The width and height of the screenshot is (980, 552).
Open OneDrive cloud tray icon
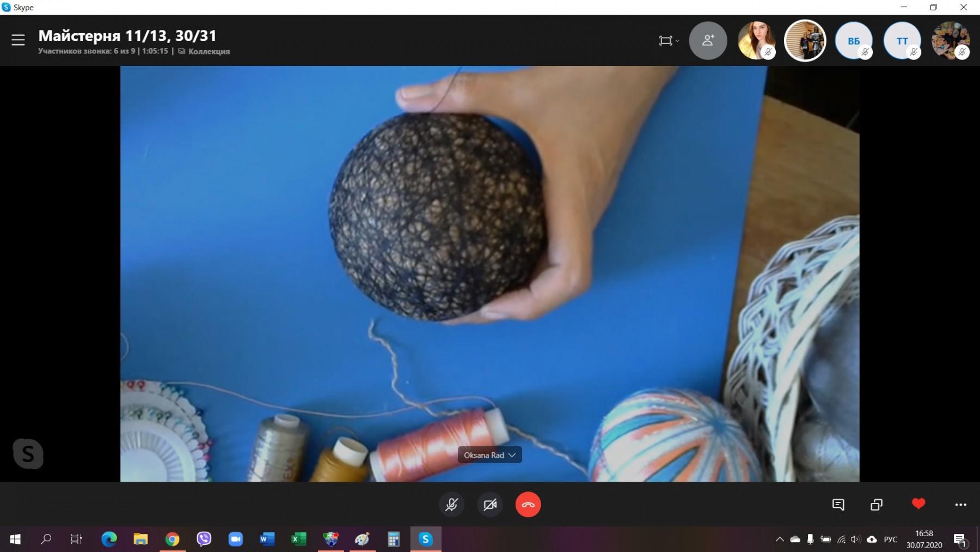pyautogui.click(x=795, y=539)
